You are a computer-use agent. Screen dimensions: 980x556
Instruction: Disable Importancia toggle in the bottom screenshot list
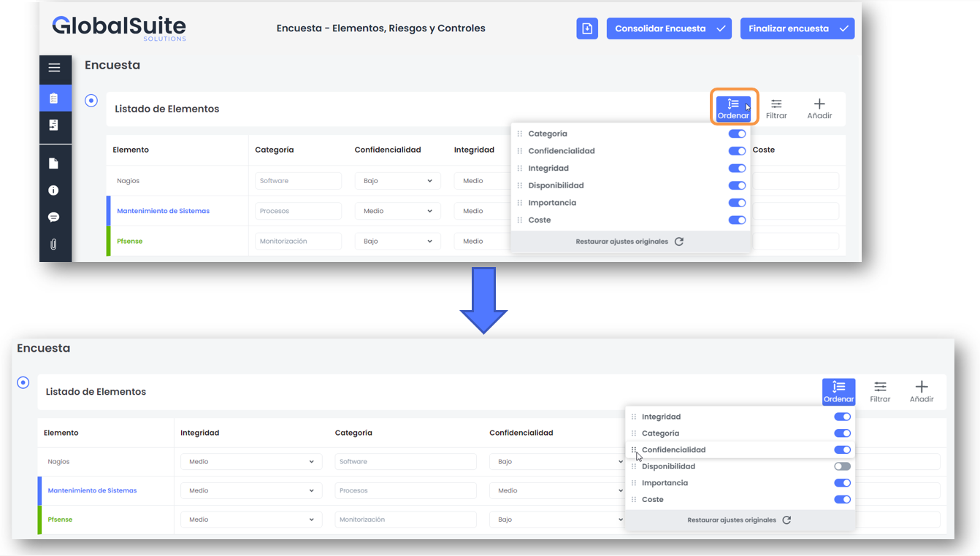click(842, 483)
